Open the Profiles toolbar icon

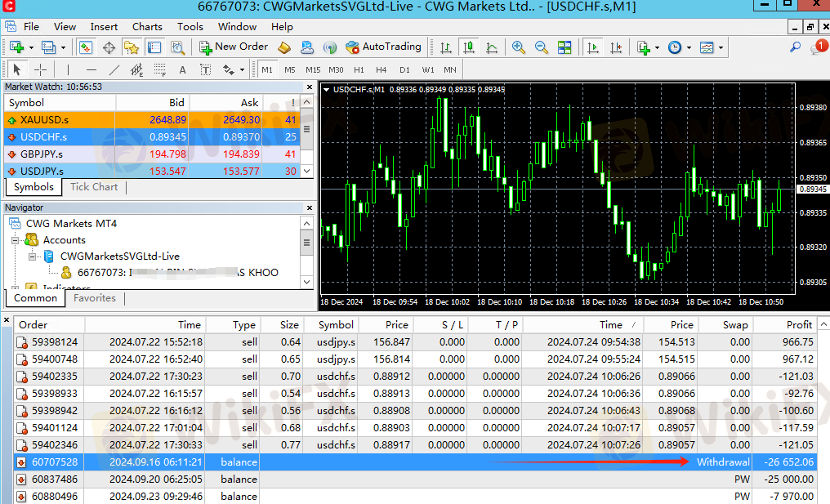(x=48, y=47)
